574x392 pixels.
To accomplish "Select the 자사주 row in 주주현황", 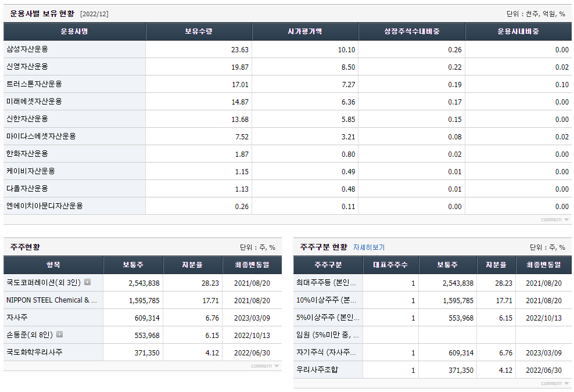I will (17, 317).
